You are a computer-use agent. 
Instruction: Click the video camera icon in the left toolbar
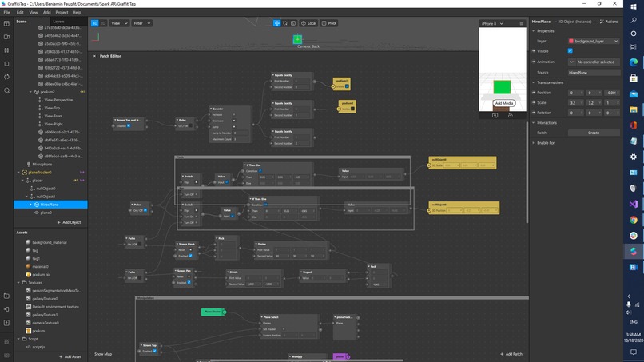pos(6,37)
